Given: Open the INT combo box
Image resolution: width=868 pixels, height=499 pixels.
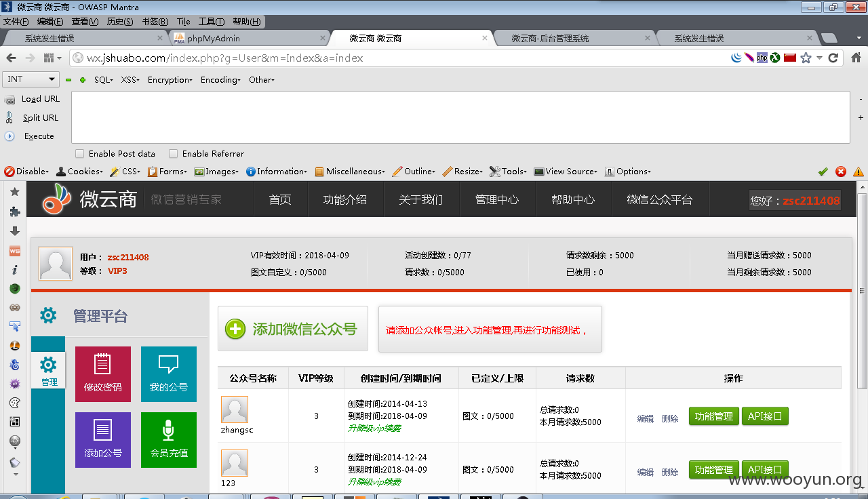Looking at the screenshot, I should point(32,79).
